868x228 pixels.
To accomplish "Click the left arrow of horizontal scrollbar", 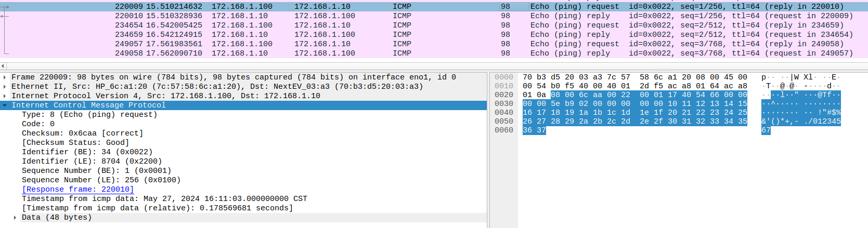I will point(3,66).
